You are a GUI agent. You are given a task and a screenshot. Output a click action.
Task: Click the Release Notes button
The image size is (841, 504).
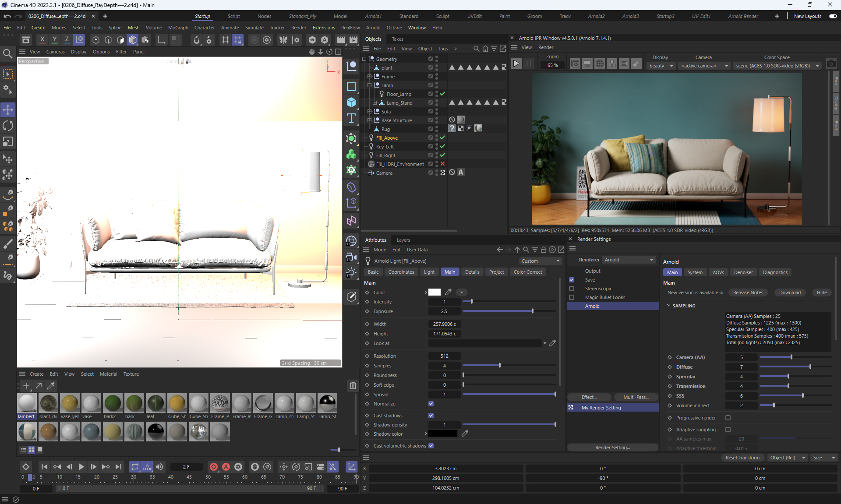[748, 293]
